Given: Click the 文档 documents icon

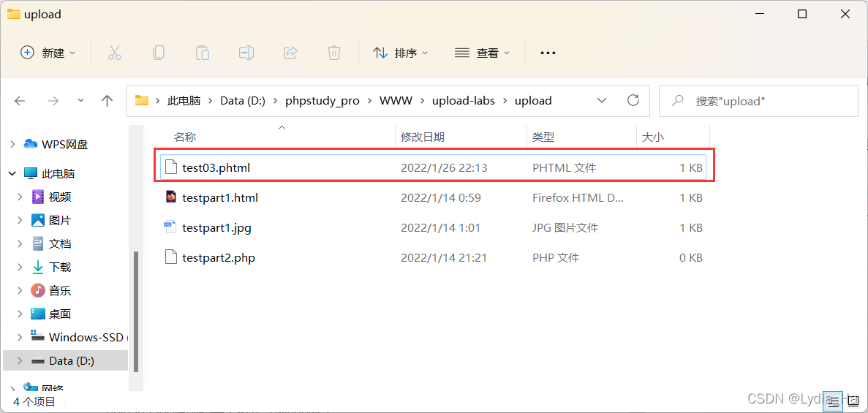Looking at the screenshot, I should [37, 243].
